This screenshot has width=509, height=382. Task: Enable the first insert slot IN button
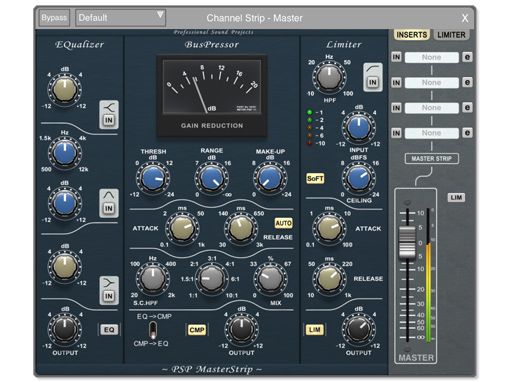(x=396, y=57)
